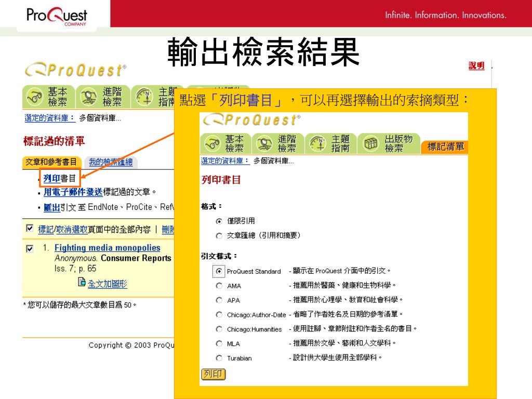This screenshot has height=399, width=532.
Task: Toggle the 標記/取消選取 all-page checkbox
Action: pos(30,229)
